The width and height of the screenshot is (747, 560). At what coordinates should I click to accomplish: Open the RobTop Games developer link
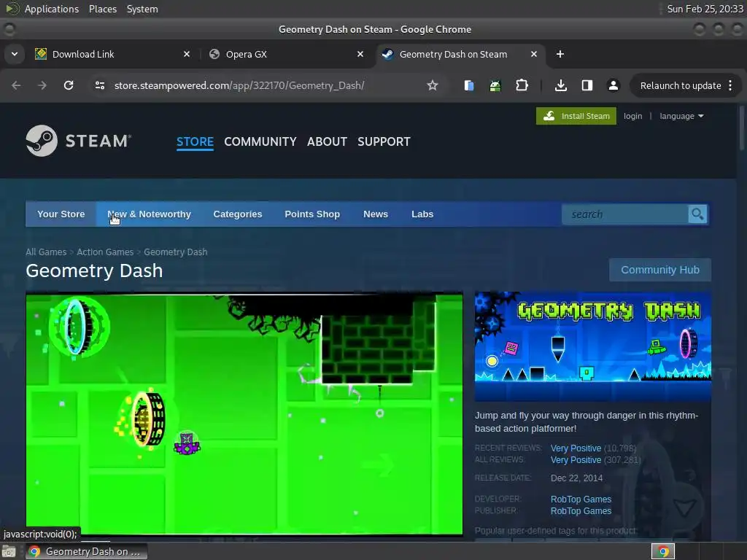click(581, 499)
